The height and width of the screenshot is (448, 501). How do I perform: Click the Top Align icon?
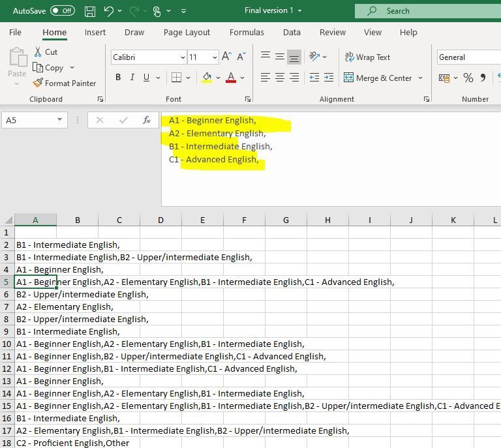pos(266,57)
